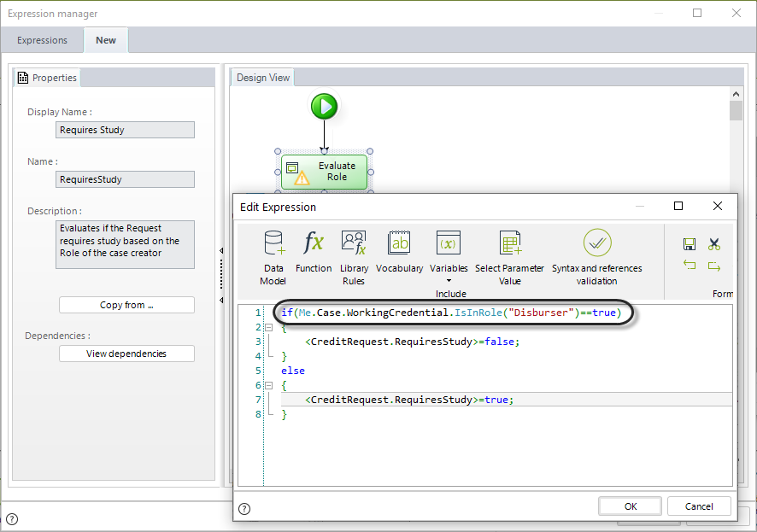
Task: Click the else keyword on line 5
Action: 293,371
